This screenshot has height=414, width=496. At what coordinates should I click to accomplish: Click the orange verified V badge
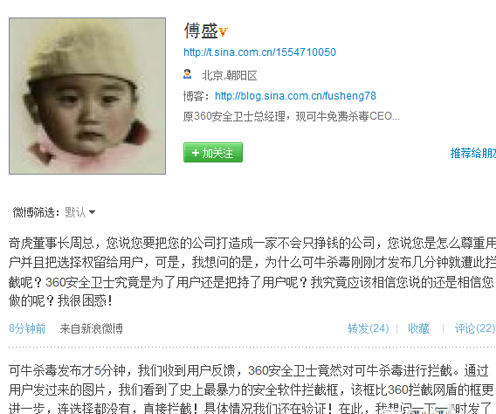coord(223,32)
